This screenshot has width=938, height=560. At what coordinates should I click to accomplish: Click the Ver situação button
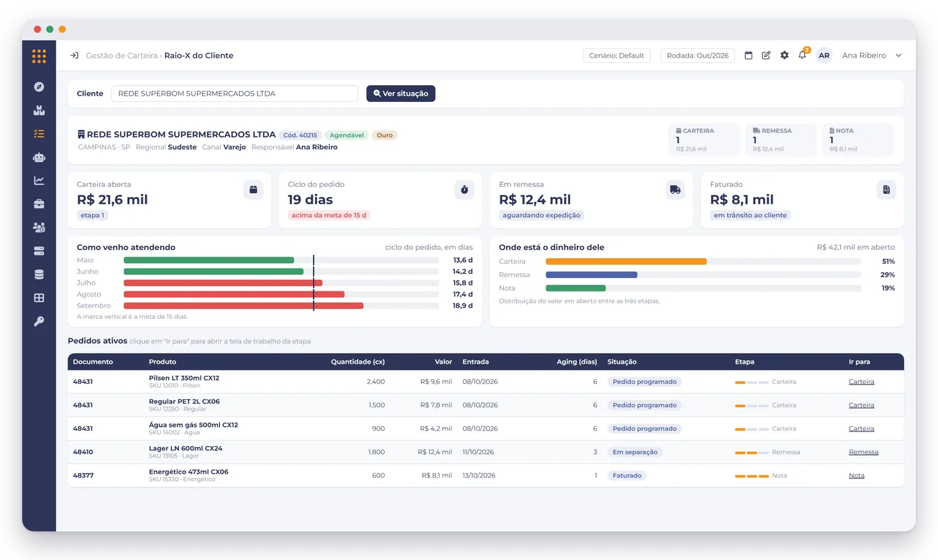tap(401, 94)
